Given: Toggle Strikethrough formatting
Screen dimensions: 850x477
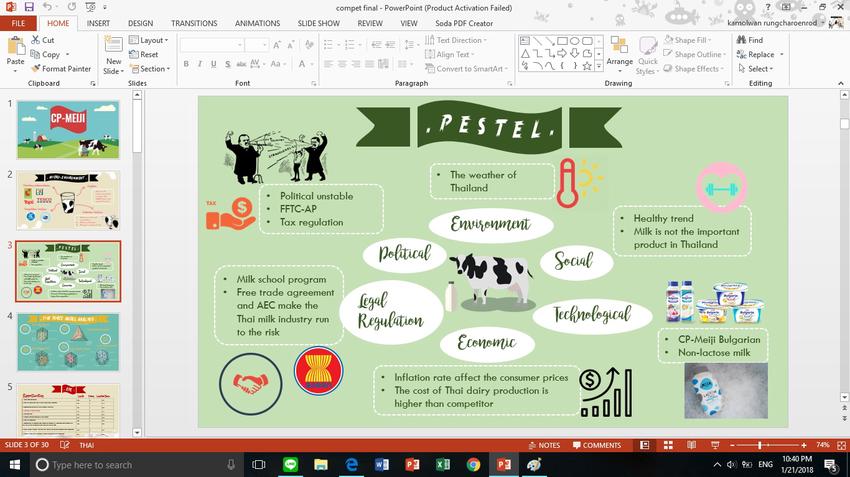Looking at the screenshot, I should [x=241, y=64].
